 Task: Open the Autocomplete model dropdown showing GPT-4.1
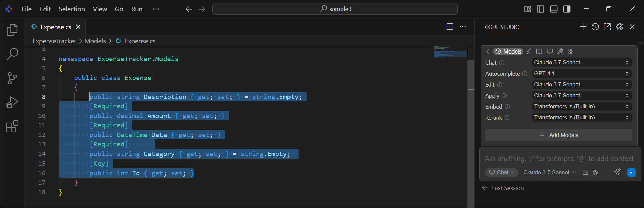(581, 74)
